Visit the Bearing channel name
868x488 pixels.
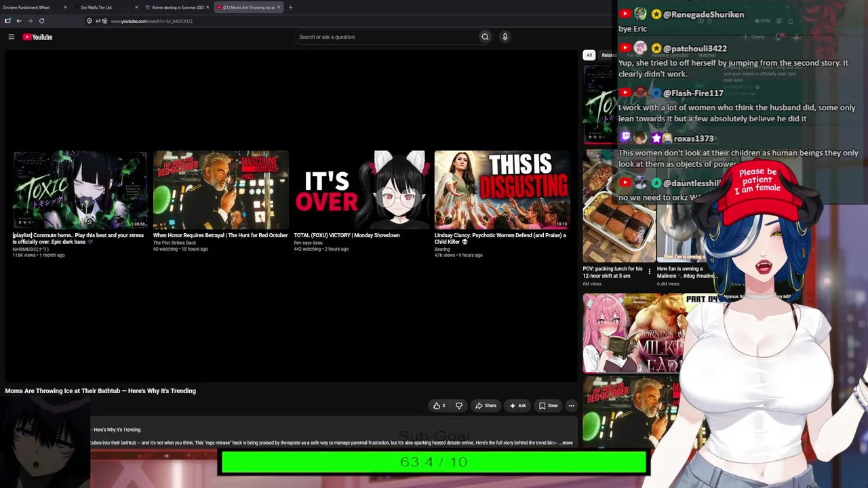coord(442,249)
